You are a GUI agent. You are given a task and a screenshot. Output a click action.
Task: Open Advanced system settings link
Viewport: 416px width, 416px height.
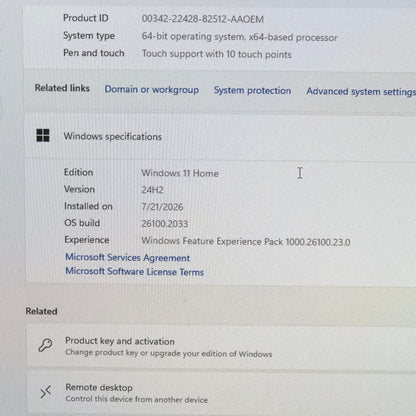click(x=361, y=91)
